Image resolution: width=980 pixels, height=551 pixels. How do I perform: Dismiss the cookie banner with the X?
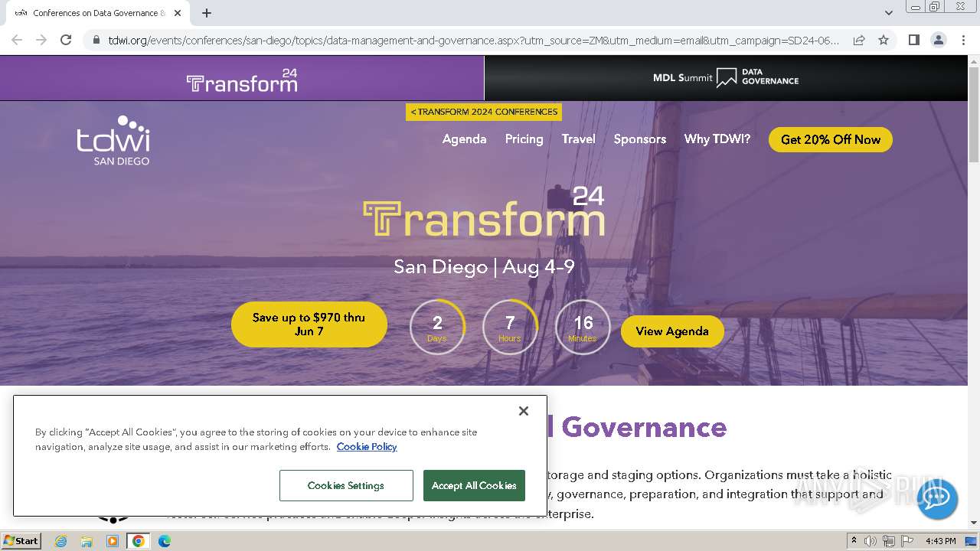[x=524, y=411]
